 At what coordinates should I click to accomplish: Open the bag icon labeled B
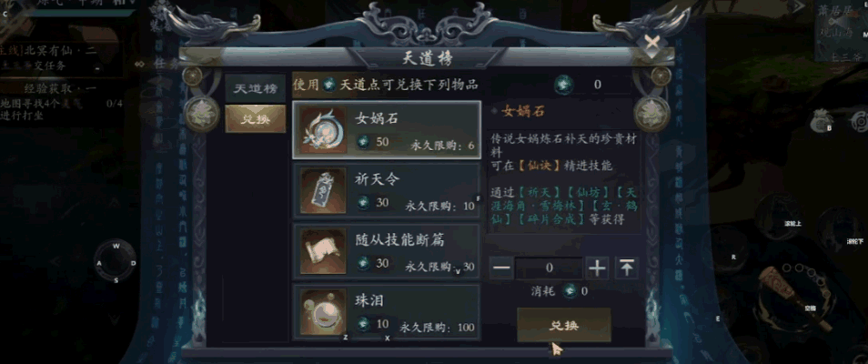click(x=823, y=120)
